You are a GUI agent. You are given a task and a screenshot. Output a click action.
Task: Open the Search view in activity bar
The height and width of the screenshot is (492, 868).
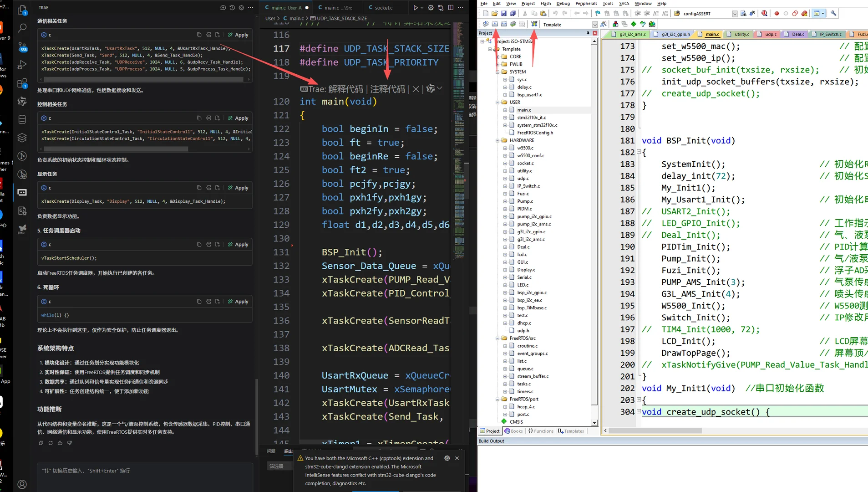[22, 28]
